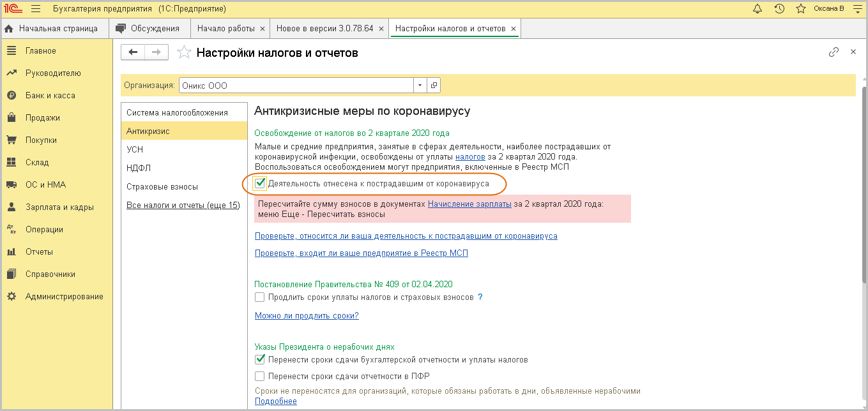Screen dimensions: 868x411
Task: Open Главное section in sidebar
Action: tap(56, 51)
